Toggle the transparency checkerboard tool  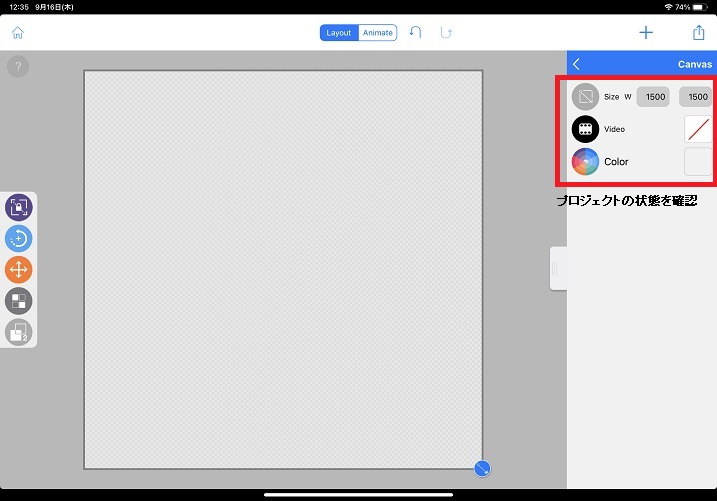(x=19, y=301)
